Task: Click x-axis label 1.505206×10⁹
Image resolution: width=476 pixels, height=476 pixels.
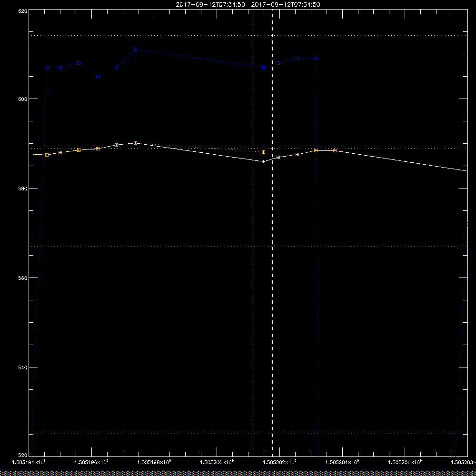Action: click(x=405, y=462)
